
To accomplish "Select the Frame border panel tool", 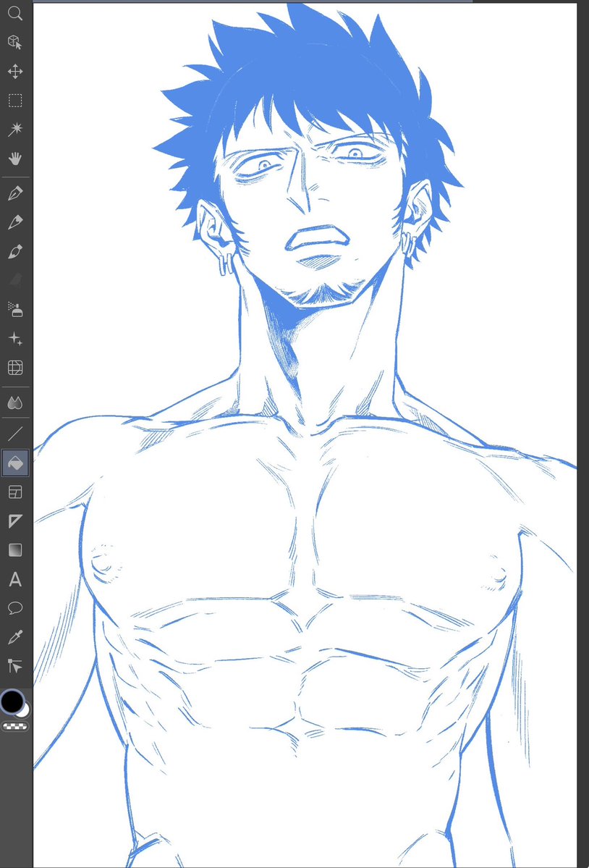I will coord(15,492).
